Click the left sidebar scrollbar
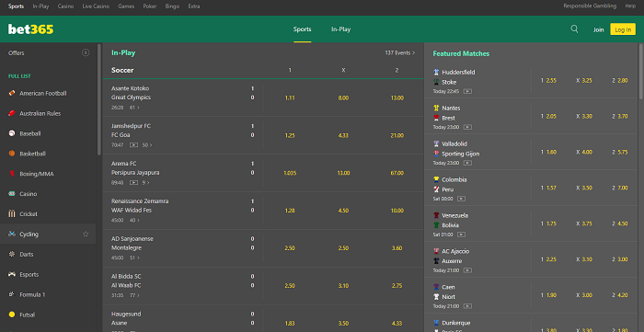Viewport: 644px width, 332px height. pos(99,99)
